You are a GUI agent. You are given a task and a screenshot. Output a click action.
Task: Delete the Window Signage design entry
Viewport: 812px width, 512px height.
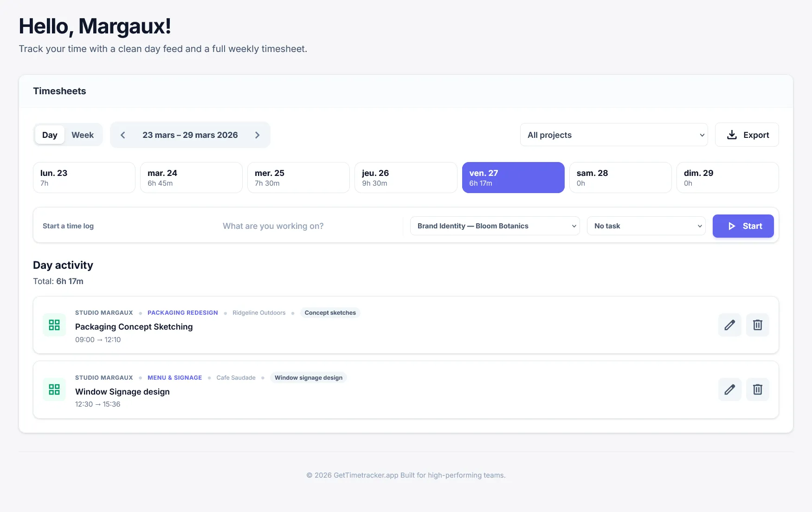[757, 389]
